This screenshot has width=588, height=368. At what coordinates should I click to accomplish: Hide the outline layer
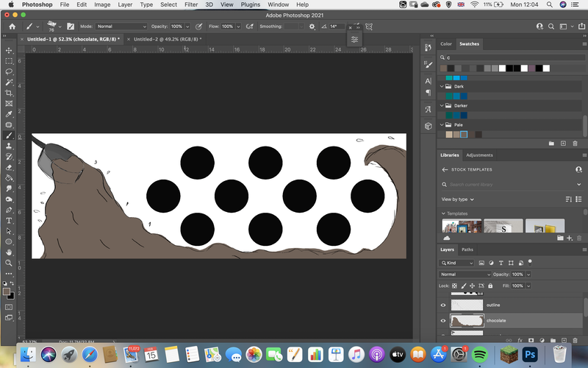pos(443,305)
